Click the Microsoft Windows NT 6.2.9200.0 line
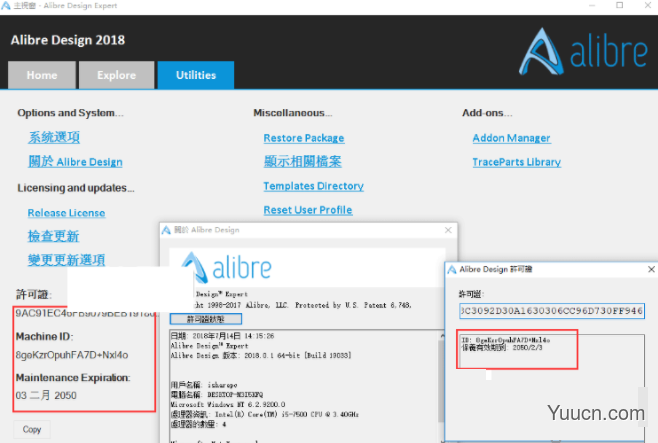 pos(228,404)
